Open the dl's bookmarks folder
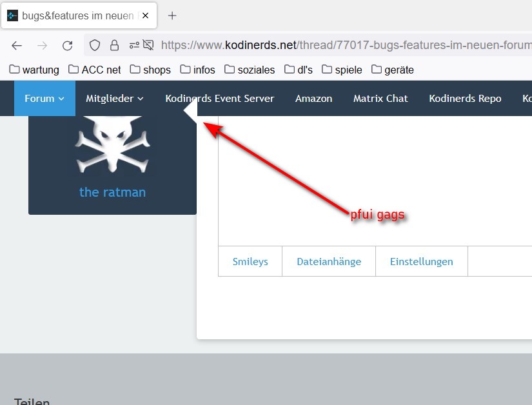 point(298,70)
